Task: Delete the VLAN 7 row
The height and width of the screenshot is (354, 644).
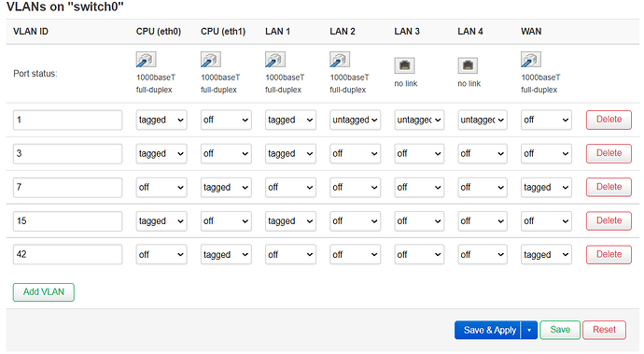Action: [609, 187]
